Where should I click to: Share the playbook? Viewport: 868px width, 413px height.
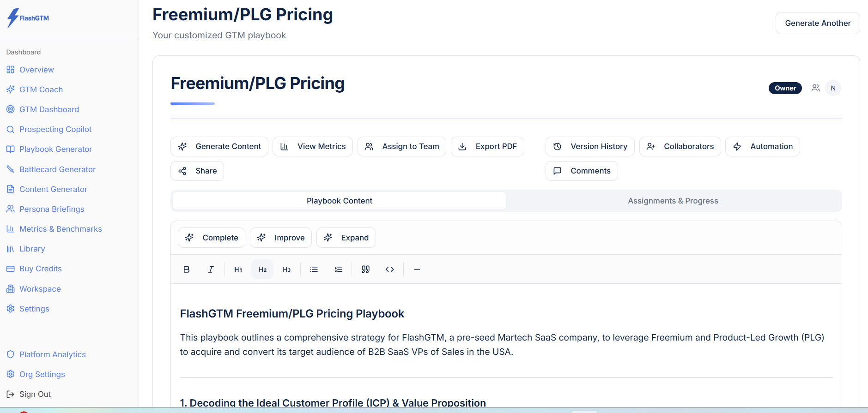pos(197,171)
